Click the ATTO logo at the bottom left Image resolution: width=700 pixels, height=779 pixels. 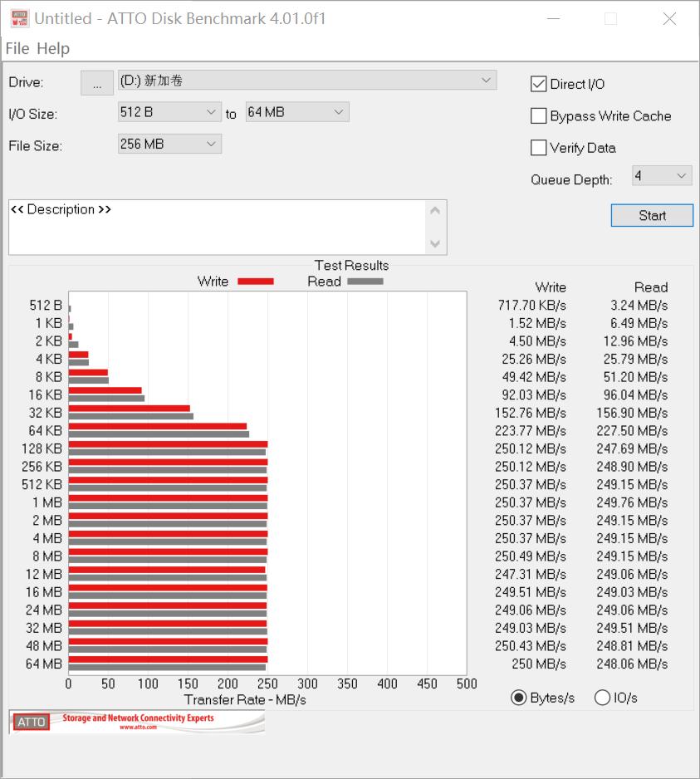pyautogui.click(x=30, y=723)
